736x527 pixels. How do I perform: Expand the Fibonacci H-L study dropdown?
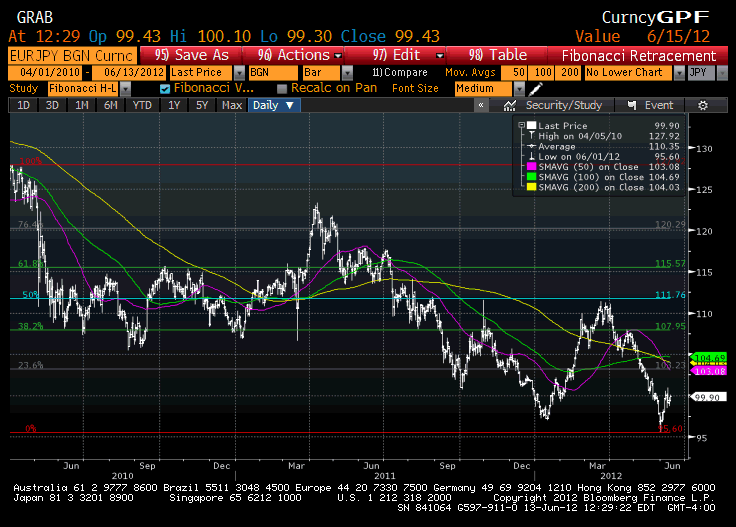coord(125,88)
